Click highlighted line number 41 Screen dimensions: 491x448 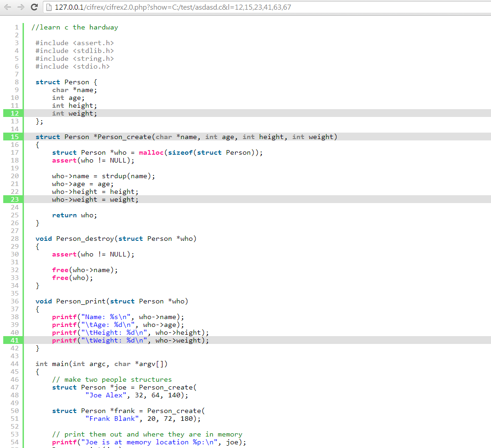click(x=14, y=340)
